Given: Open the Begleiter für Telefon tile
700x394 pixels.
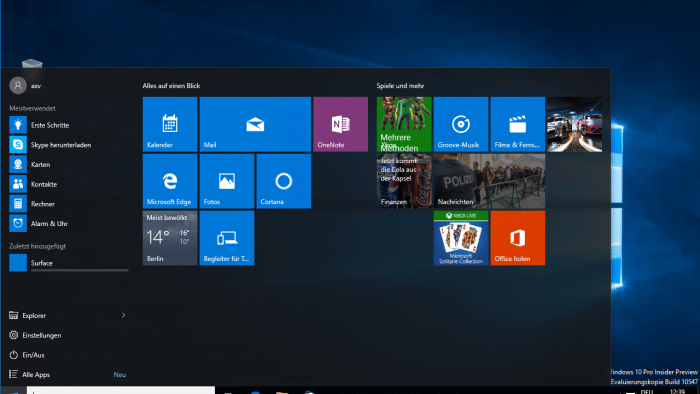Looking at the screenshot, I should pos(227,238).
